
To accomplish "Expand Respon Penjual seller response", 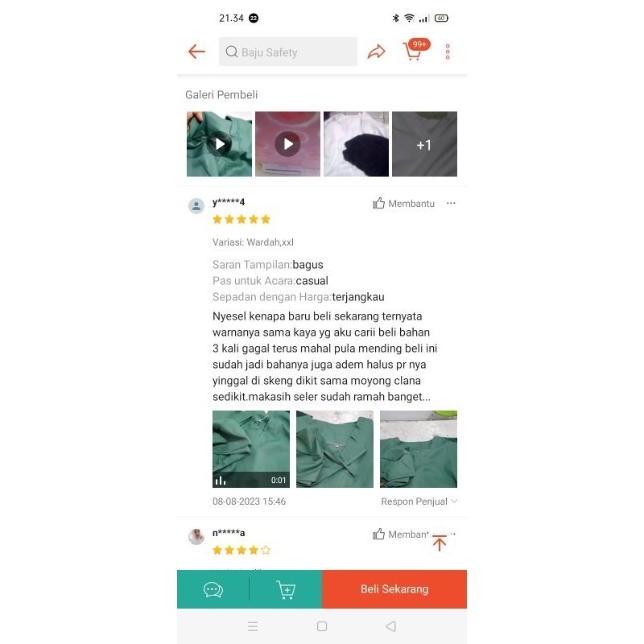I will (x=419, y=501).
